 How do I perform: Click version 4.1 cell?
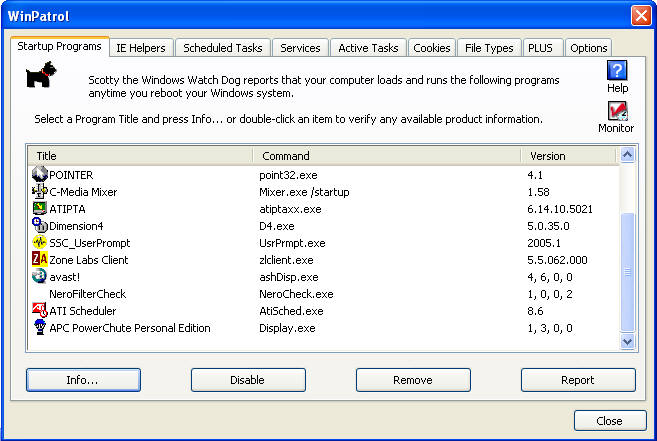pos(535,175)
